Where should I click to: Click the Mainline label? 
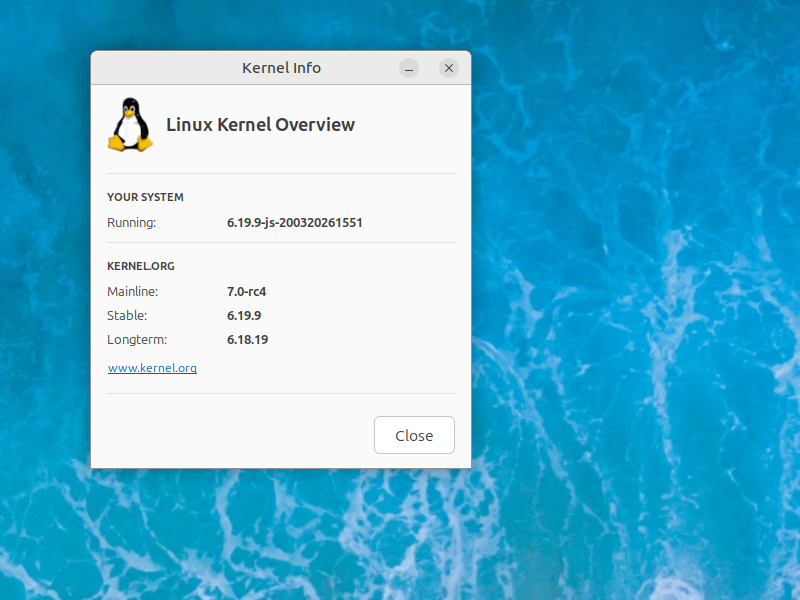(132, 291)
